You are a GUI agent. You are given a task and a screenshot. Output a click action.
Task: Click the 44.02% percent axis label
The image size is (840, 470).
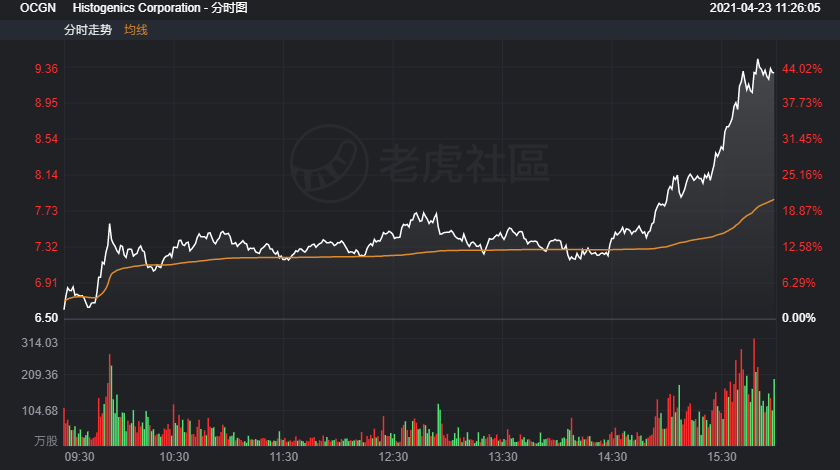coord(802,69)
